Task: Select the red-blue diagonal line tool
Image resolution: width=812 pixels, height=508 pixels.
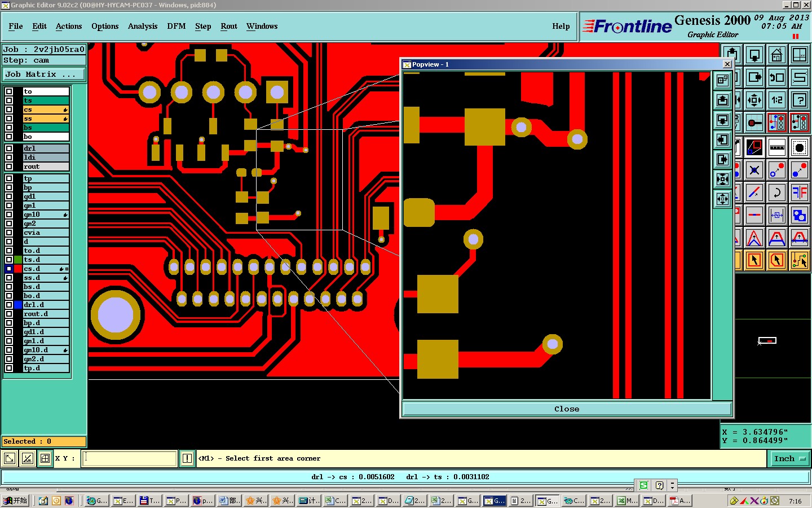Action: click(754, 192)
